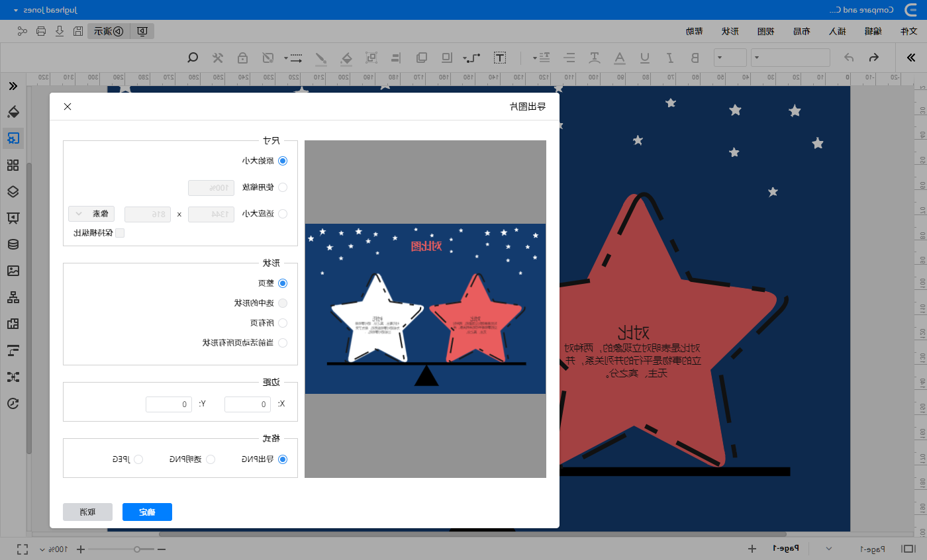Open the image picture sidebar icon
Viewport: 927px width, 560px height.
point(13,271)
